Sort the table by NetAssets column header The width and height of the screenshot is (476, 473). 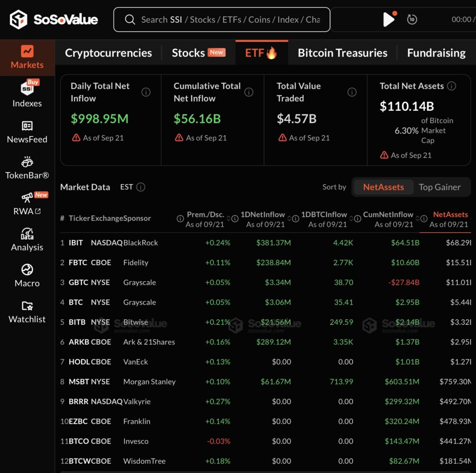[x=450, y=214]
